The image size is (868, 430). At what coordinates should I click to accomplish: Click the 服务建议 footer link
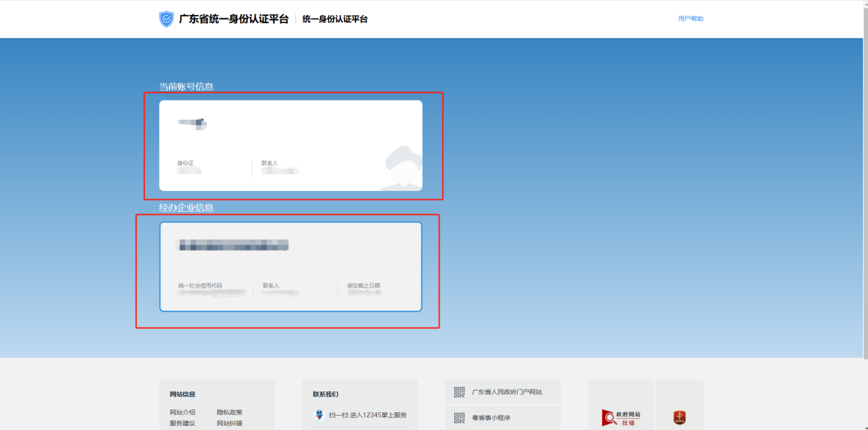pyautogui.click(x=182, y=423)
